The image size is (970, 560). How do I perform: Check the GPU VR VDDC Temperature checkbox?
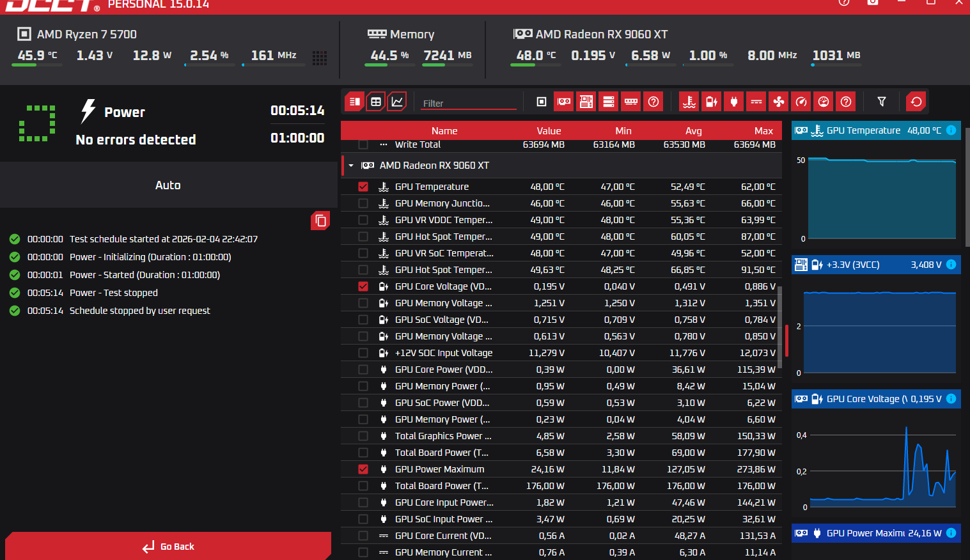click(363, 220)
